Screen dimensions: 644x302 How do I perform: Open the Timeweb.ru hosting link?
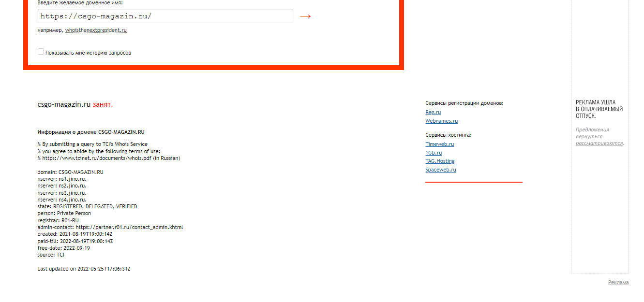click(x=439, y=144)
